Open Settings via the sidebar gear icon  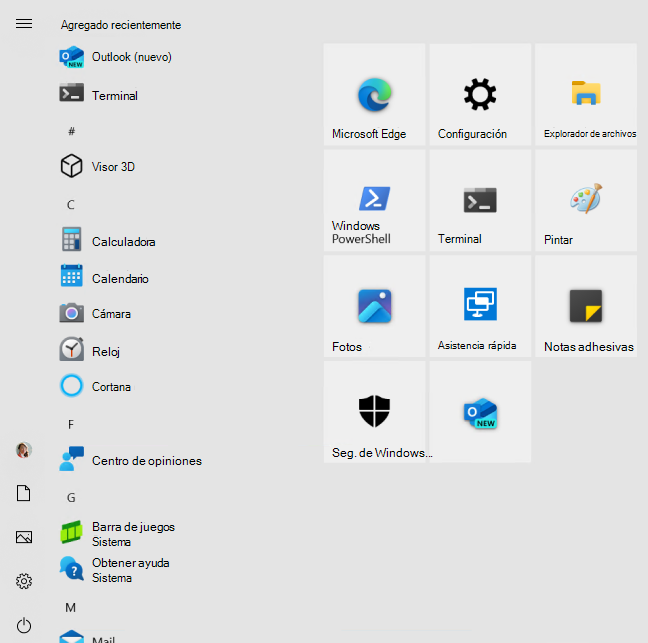(x=24, y=581)
